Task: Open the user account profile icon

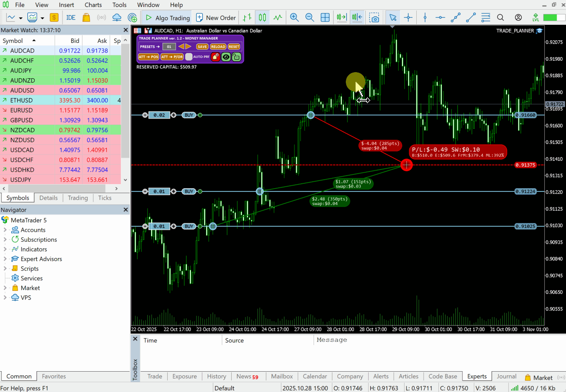Action: click(x=518, y=18)
